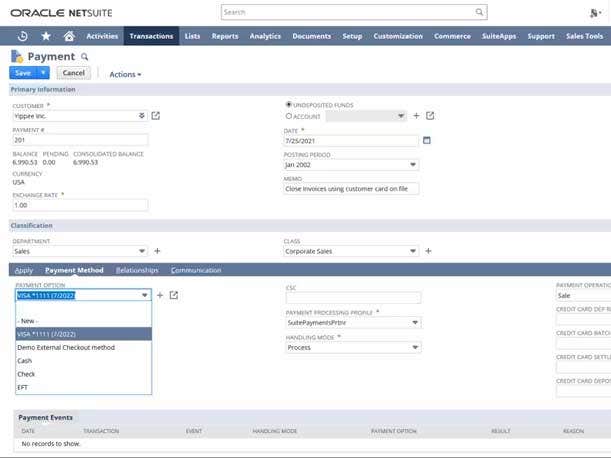Image resolution: width=611 pixels, height=458 pixels.
Task: Click the plus icon next to Class
Action: coord(429,251)
